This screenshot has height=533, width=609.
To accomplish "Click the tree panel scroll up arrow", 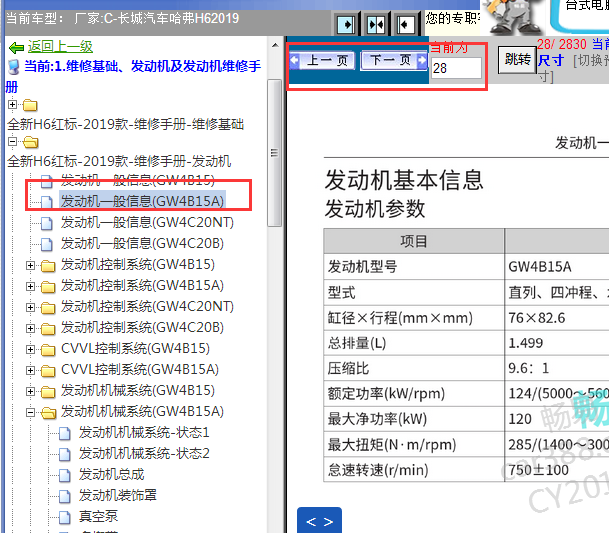I will point(275,45).
